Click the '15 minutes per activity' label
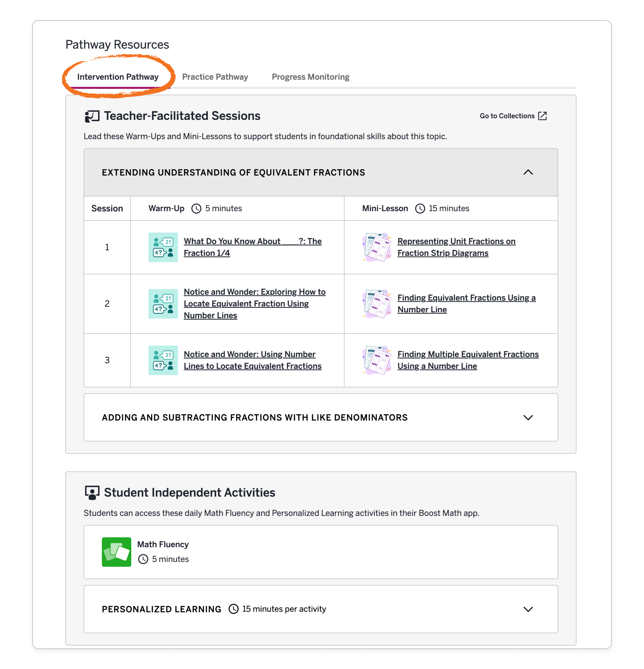Image resolution: width=644 pixels, height=669 pixels. (284, 609)
